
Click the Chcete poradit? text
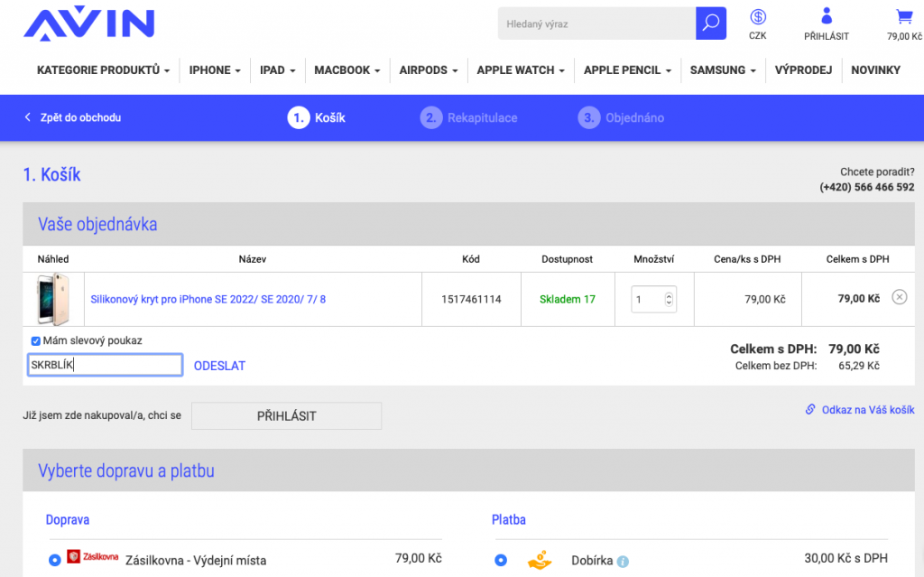(x=877, y=172)
